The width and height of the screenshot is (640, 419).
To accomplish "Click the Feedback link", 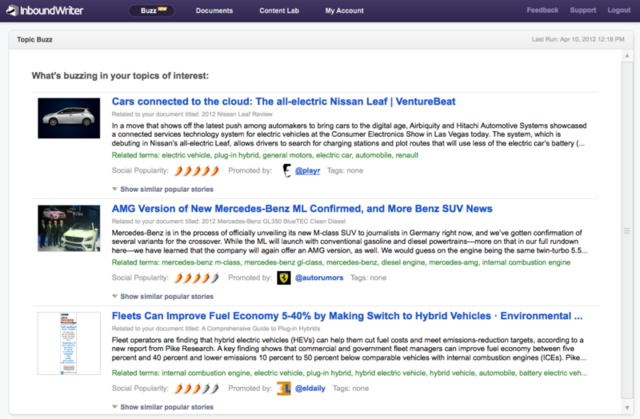I will pyautogui.click(x=542, y=10).
